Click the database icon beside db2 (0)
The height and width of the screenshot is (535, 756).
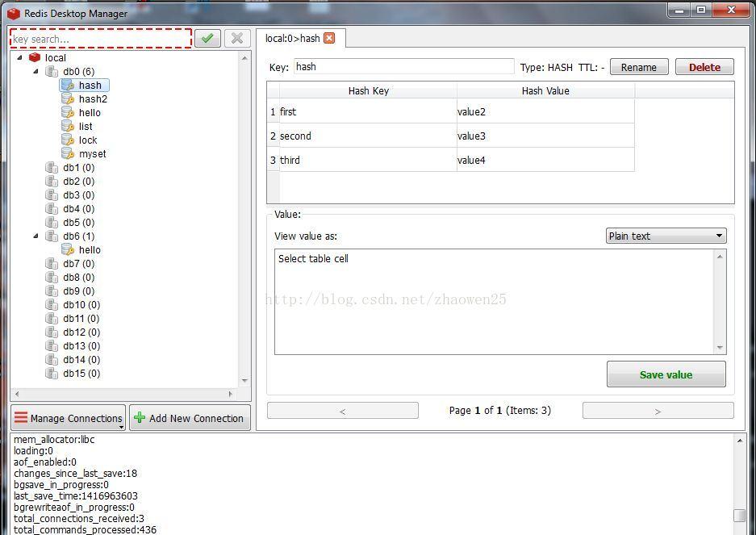(52, 182)
